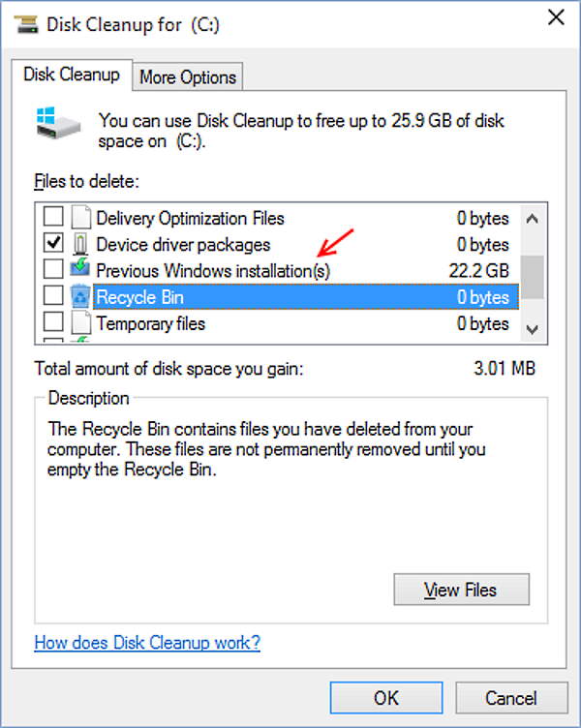
Task: Click the Windows drive icon
Action: pos(58,123)
